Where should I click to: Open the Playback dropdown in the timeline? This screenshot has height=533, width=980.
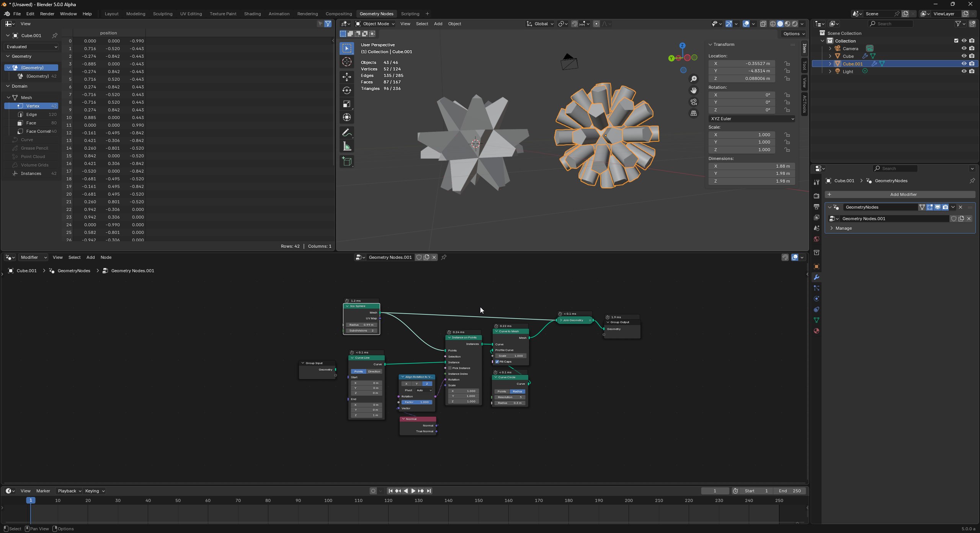pos(69,491)
